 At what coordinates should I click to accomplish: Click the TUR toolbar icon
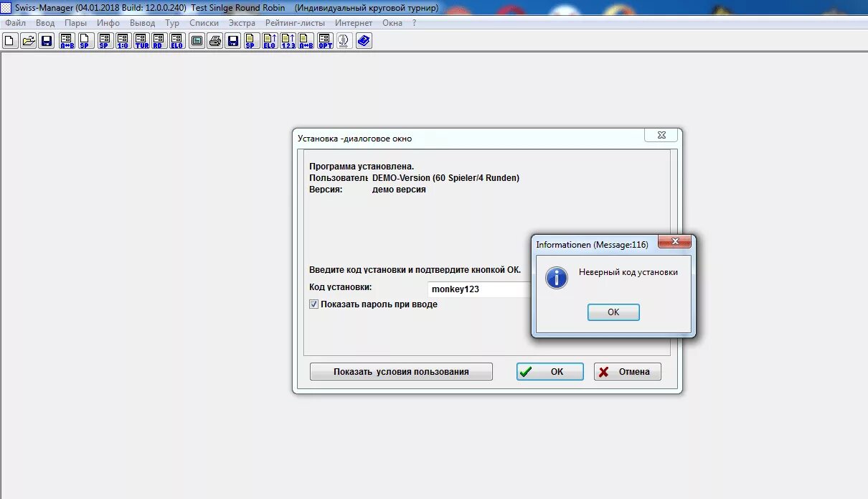(x=141, y=41)
